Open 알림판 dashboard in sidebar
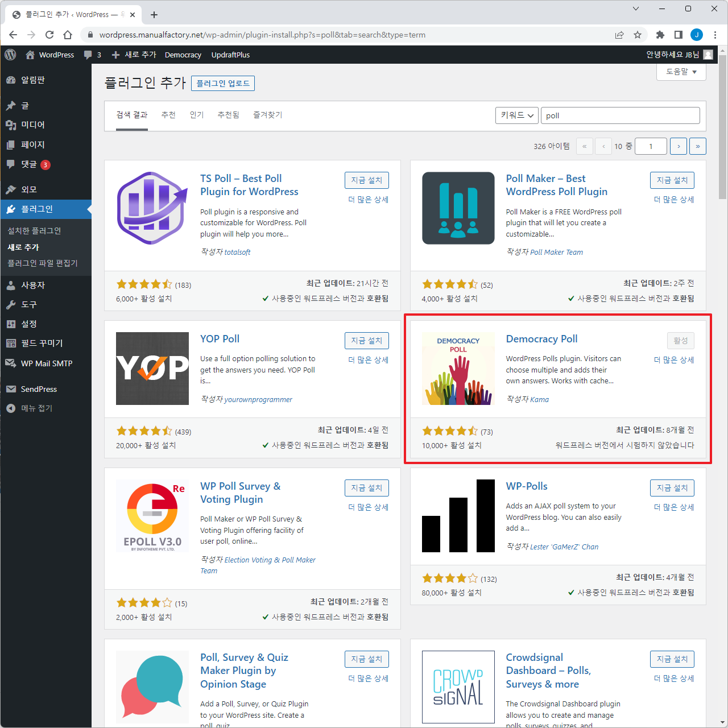Viewport: 728px width, 728px height. pos(45,80)
